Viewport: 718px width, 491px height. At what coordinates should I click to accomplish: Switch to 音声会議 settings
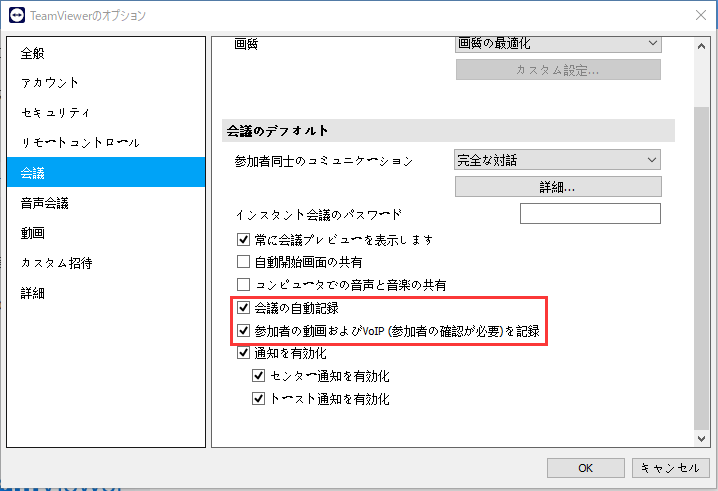tap(106, 202)
